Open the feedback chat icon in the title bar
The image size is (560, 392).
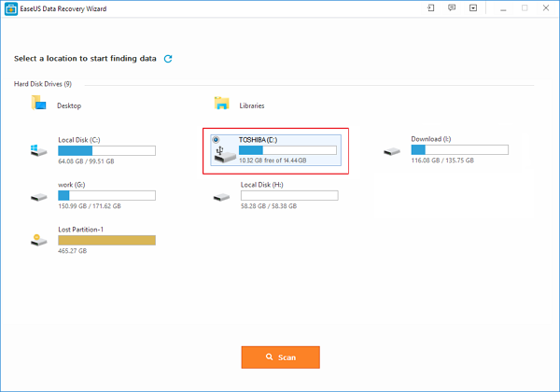point(452,8)
